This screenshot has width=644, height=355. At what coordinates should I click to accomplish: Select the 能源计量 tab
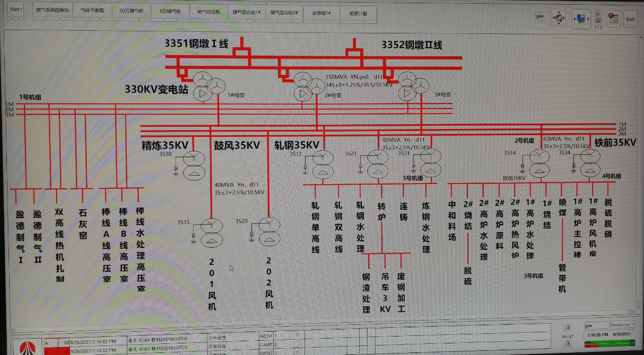[358, 12]
